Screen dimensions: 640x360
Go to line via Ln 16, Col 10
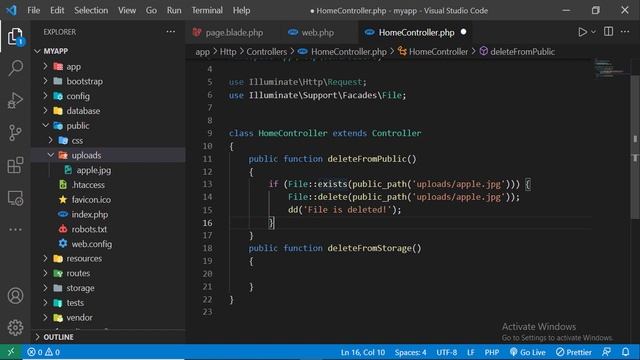(362, 352)
